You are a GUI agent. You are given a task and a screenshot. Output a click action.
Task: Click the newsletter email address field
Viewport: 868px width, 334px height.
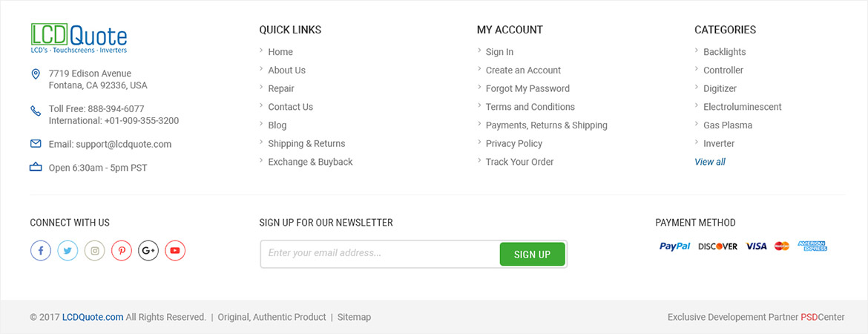[381, 254]
